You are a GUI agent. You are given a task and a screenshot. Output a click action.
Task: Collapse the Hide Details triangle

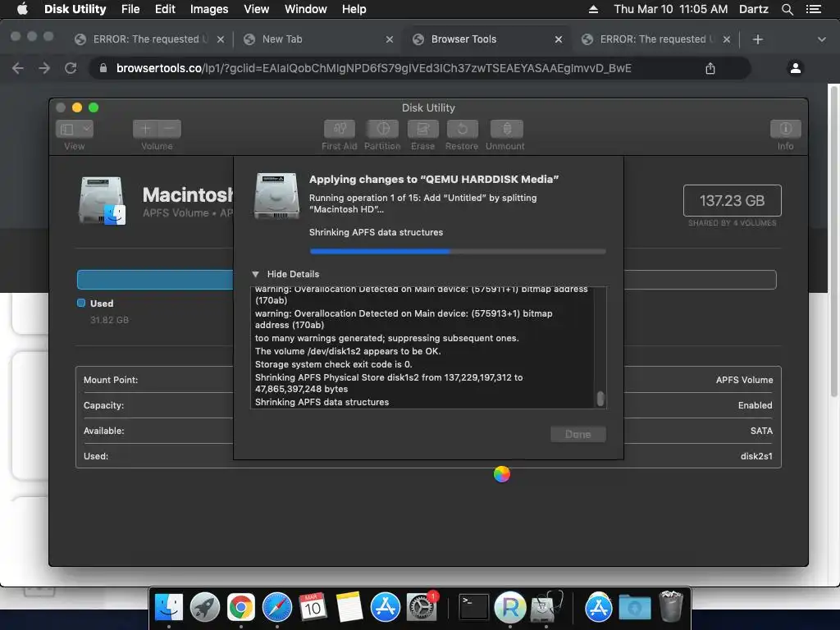(x=256, y=274)
